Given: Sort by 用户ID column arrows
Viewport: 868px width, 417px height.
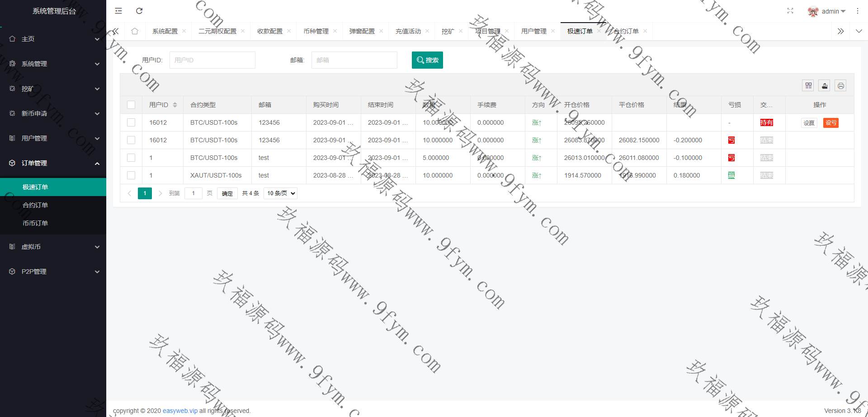Looking at the screenshot, I should coord(175,105).
